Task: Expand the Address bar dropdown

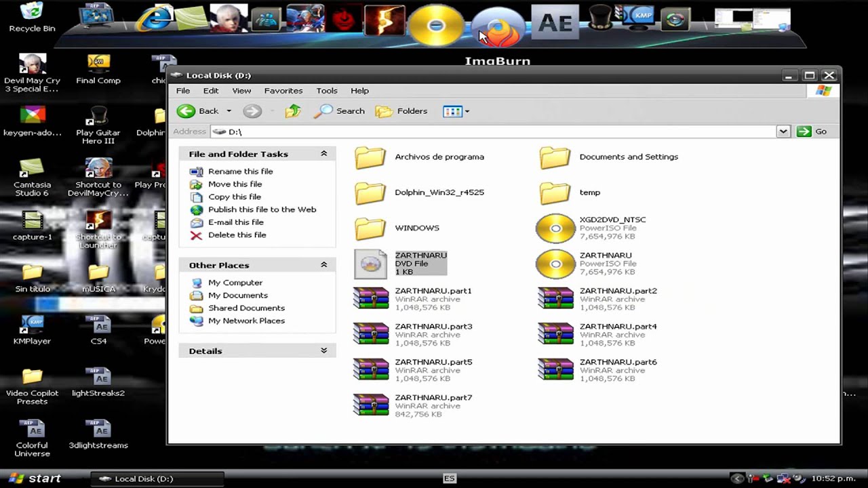Action: coord(783,131)
